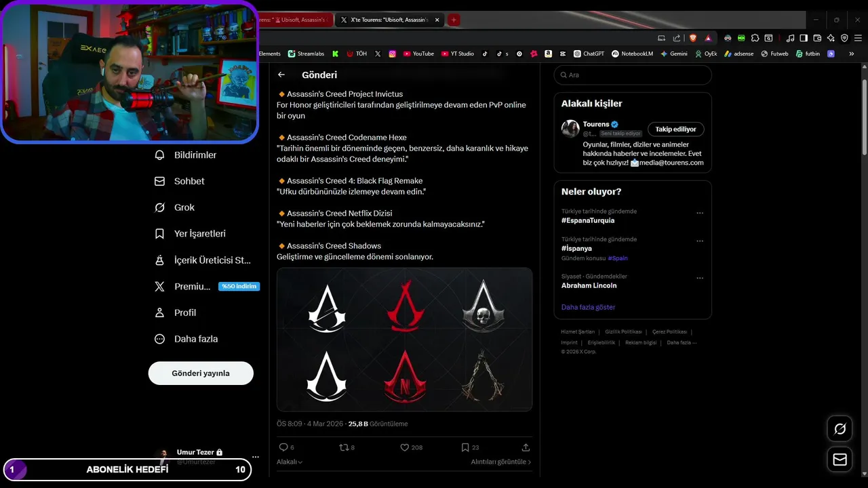Expand Daha fazla menu in sidebar
868x488 pixels.
(x=186, y=339)
